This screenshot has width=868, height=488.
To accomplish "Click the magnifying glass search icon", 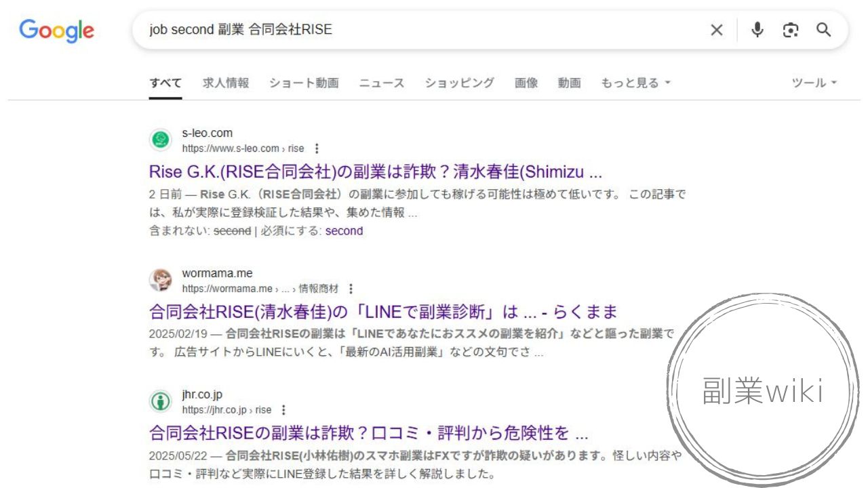I will pos(823,30).
